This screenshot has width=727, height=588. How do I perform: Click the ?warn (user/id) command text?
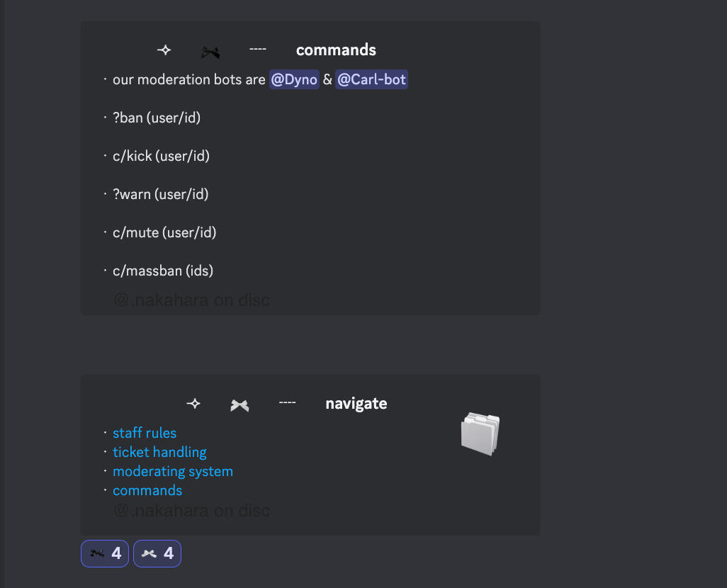pyautogui.click(x=160, y=194)
